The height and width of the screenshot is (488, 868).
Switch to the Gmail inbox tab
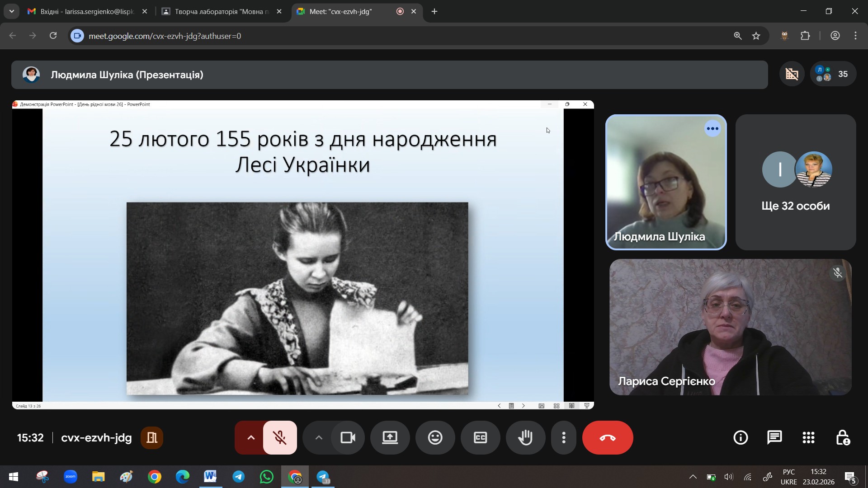tap(87, 12)
